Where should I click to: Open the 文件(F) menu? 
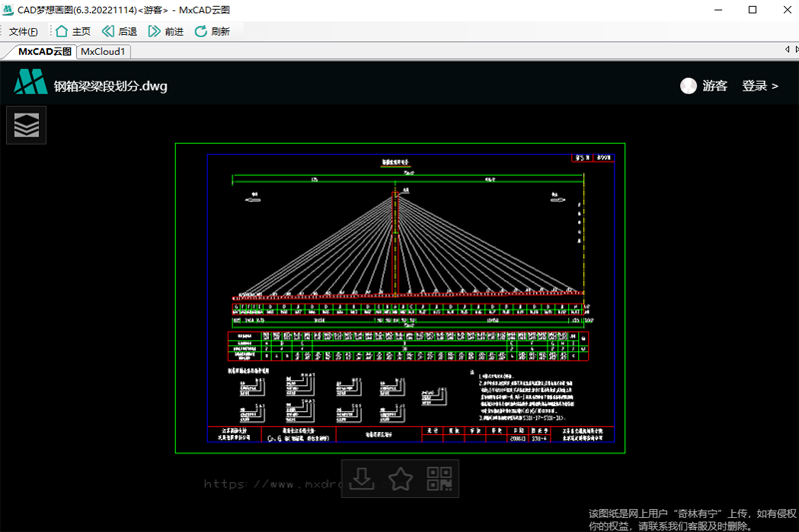click(23, 31)
